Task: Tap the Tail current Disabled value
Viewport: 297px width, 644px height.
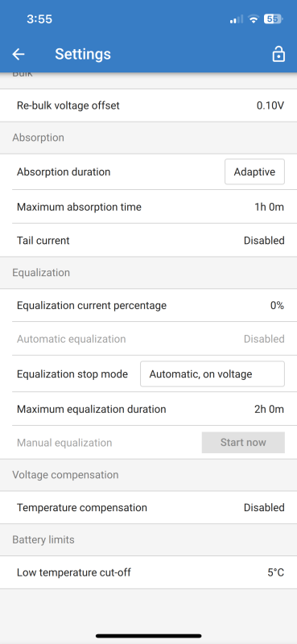Action: click(264, 240)
